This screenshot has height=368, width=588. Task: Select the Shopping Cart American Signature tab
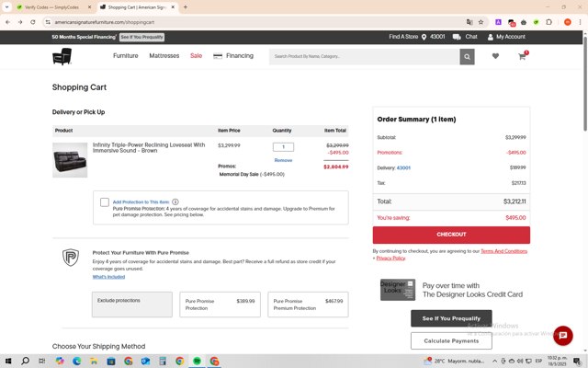tap(137, 7)
